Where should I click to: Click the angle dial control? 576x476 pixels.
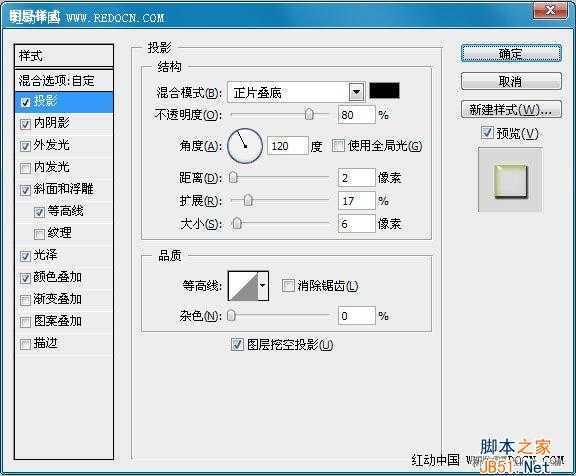(x=245, y=146)
